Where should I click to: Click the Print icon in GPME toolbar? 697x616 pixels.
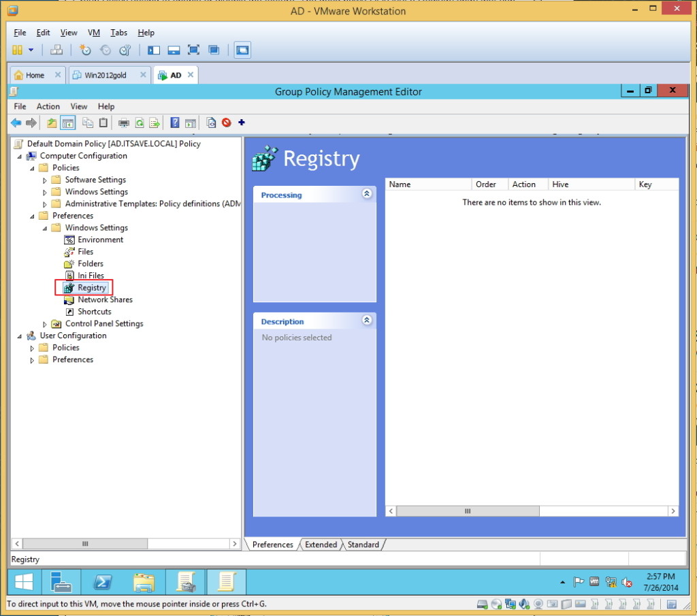coord(124,123)
